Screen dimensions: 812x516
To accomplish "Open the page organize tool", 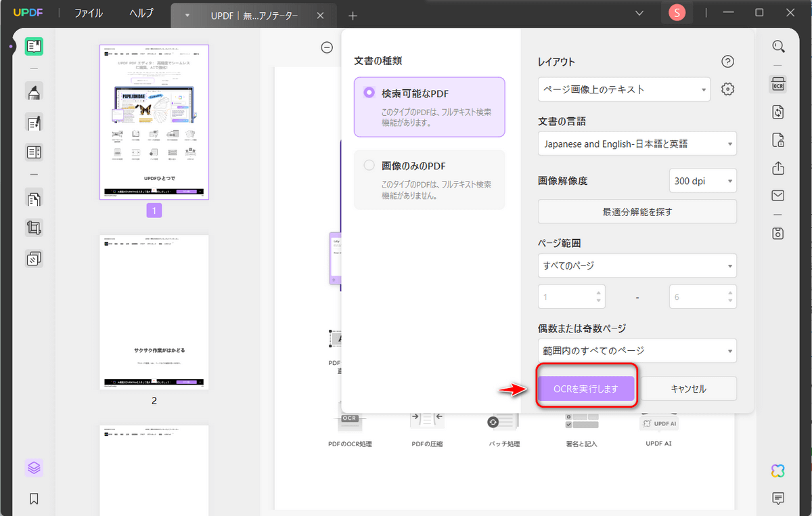I will (x=34, y=198).
